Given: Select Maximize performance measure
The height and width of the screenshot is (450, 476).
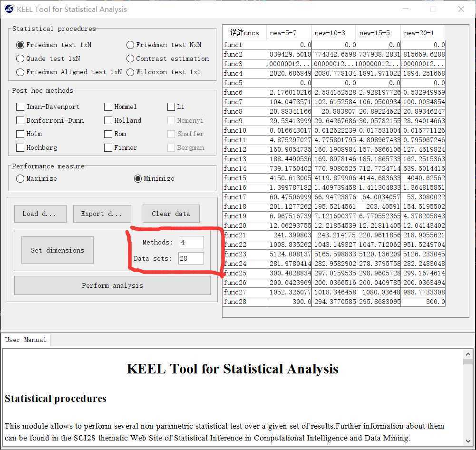Looking at the screenshot, I should point(20,178).
